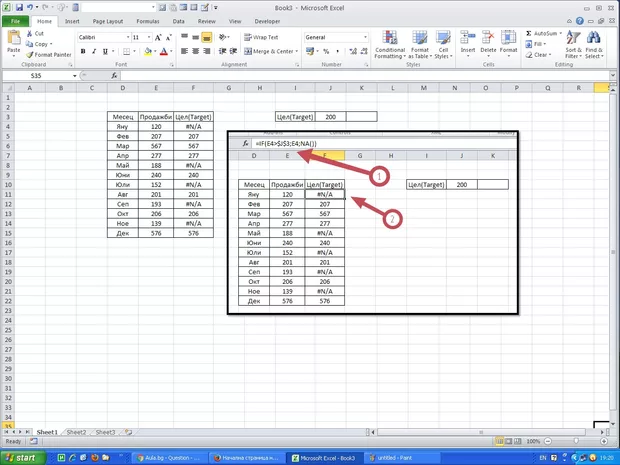Open the Font dialog launcher
The image size is (620, 465).
tap(172, 65)
